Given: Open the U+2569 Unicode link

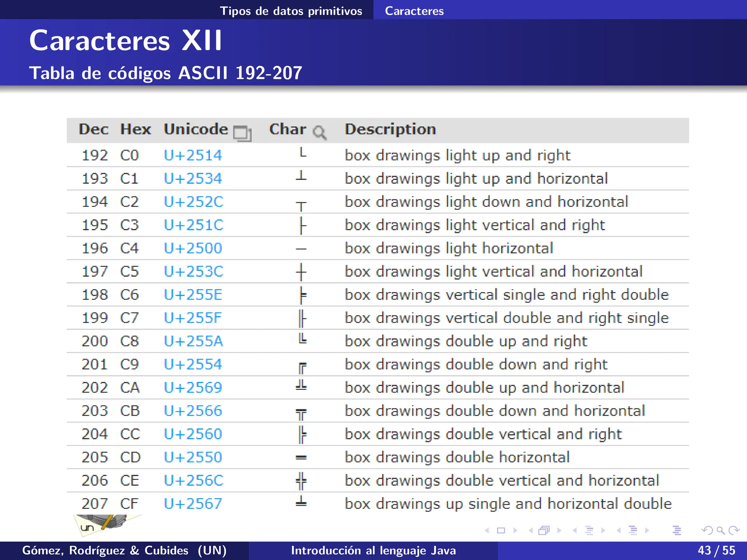Looking at the screenshot, I should click(x=193, y=388).
